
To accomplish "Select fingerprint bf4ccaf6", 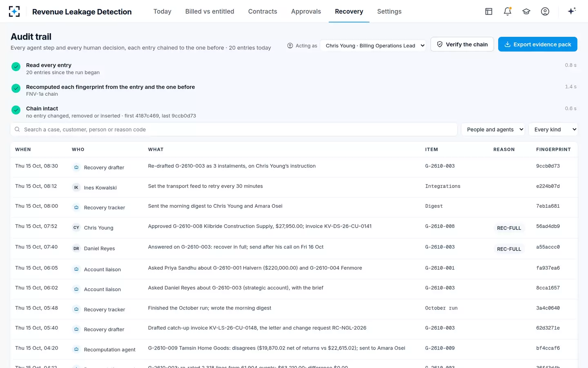I will coord(548,348).
